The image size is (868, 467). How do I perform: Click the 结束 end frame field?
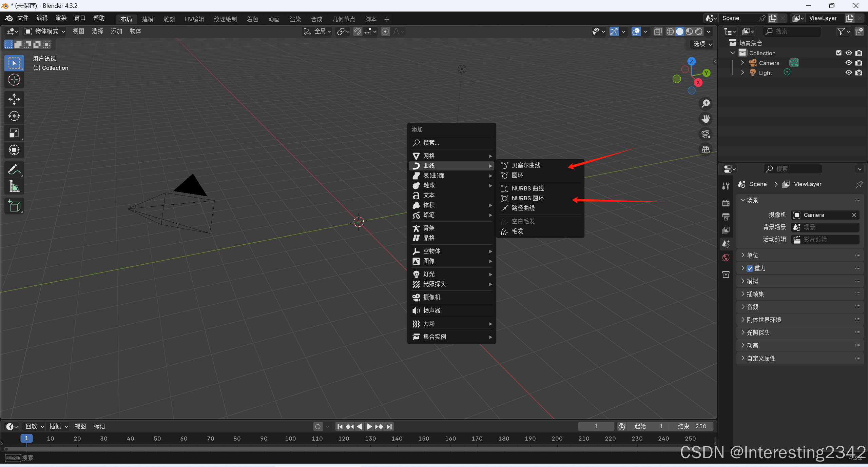pyautogui.click(x=692, y=426)
